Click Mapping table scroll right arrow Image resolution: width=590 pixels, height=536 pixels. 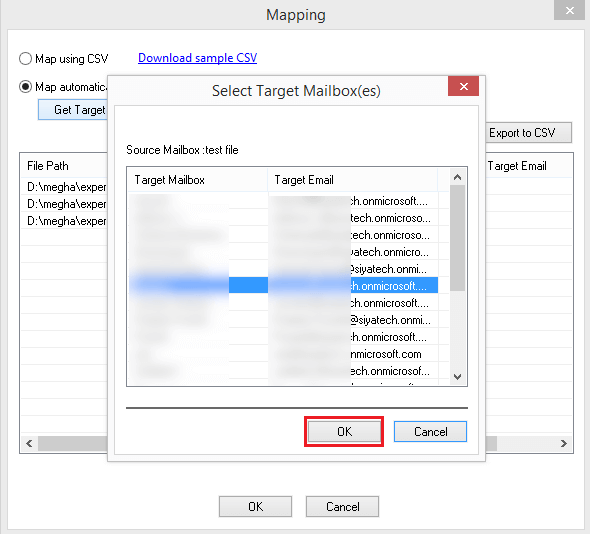click(x=563, y=443)
